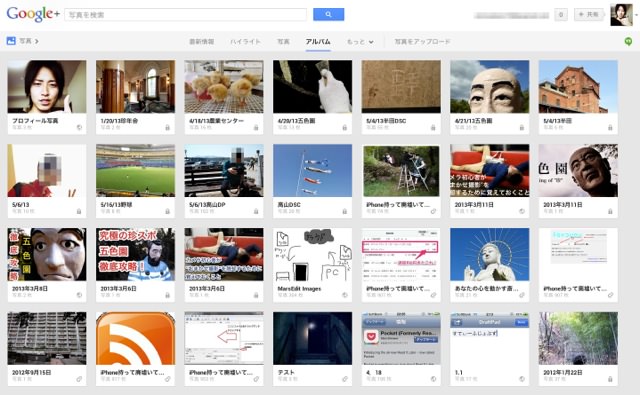Image resolution: width=640 pixels, height=395 pixels.
Task: Click the lock icon on 4/18/13農業センター album
Action: 256,127
